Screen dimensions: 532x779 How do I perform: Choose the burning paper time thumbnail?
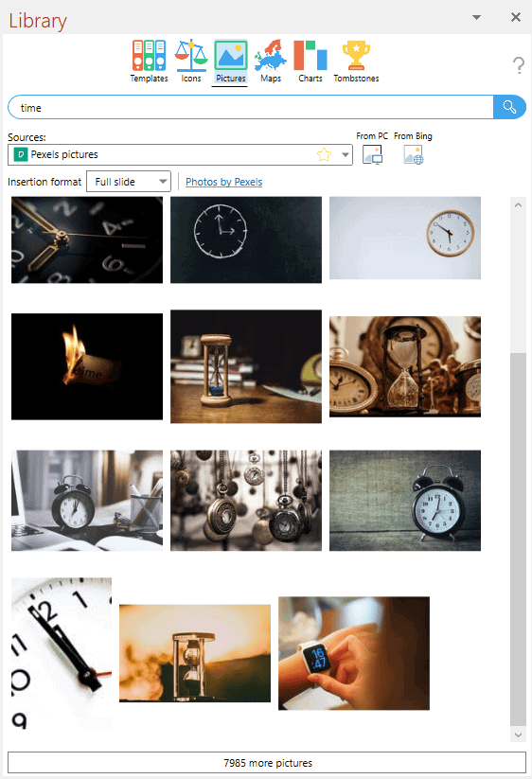87,366
